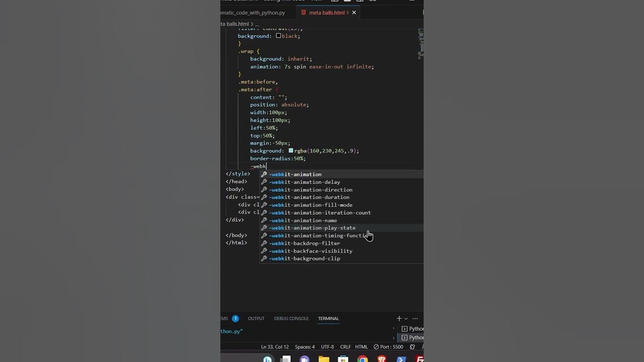Stop Live Server via Port : 5500

(388, 347)
